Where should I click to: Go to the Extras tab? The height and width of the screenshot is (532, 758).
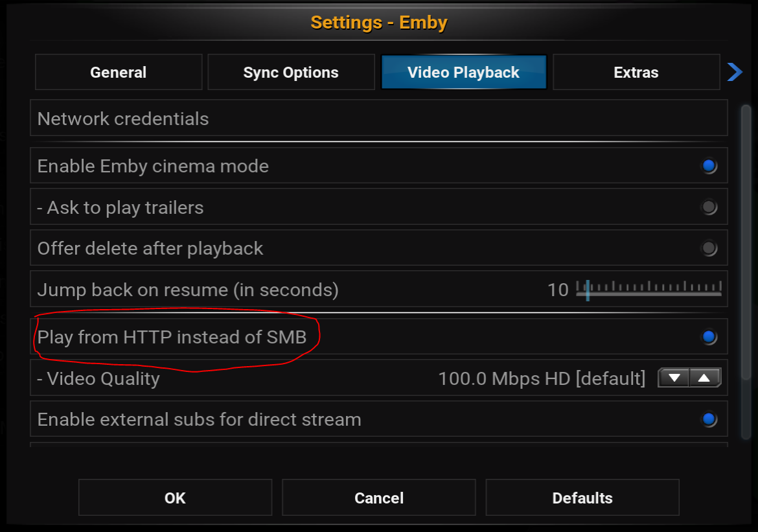click(636, 72)
